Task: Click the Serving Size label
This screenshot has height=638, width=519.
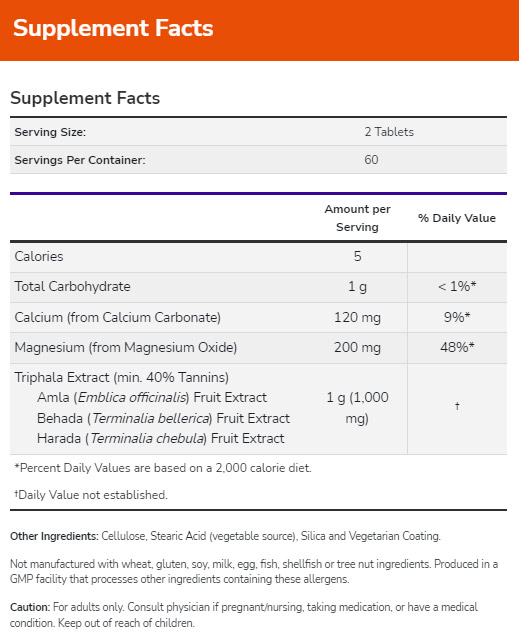Action: pos(50,132)
